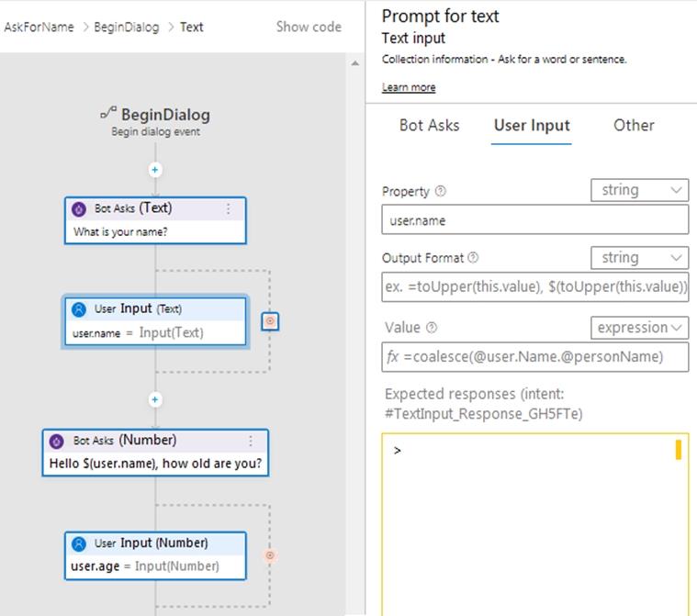Click the plus icon above Bot Asks (Number)
Image resolution: width=697 pixels, height=616 pixels.
coord(155,399)
